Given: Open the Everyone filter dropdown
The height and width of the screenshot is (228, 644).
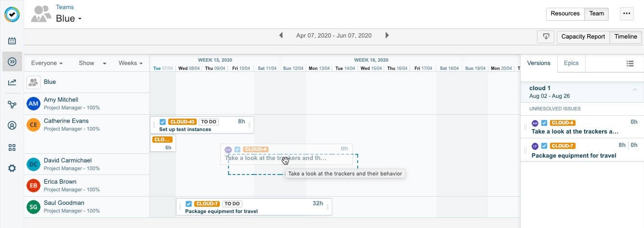Looking at the screenshot, I should [x=47, y=63].
